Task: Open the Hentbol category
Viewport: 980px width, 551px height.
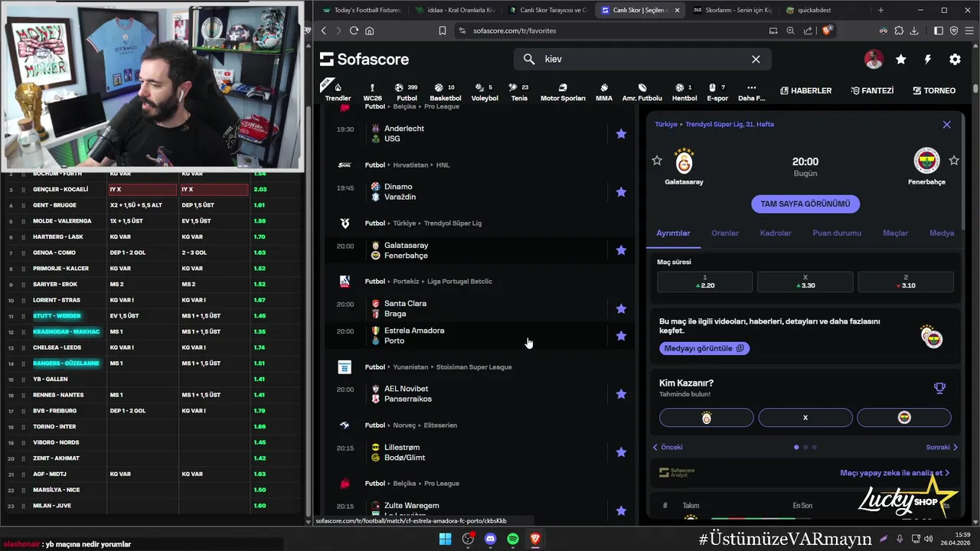Action: 684,92
